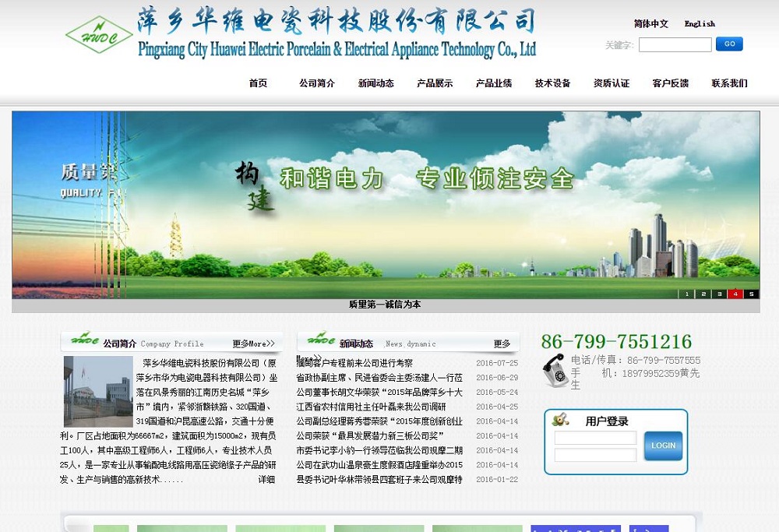The image size is (779, 532).
Task: Select banner slide number 2
Action: click(703, 294)
